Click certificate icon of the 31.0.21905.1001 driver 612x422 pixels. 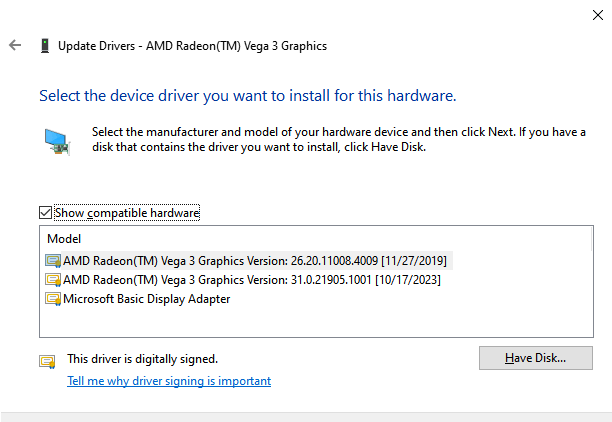(x=53, y=280)
